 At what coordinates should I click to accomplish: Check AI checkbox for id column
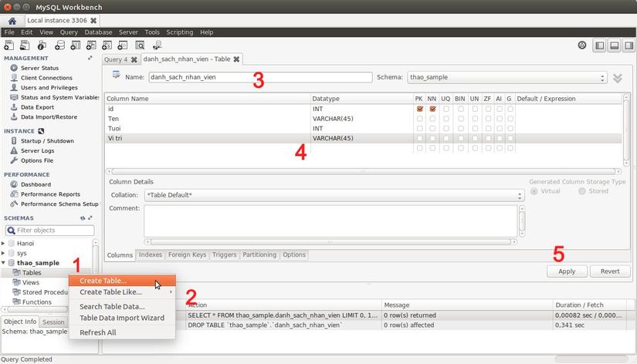click(x=500, y=109)
